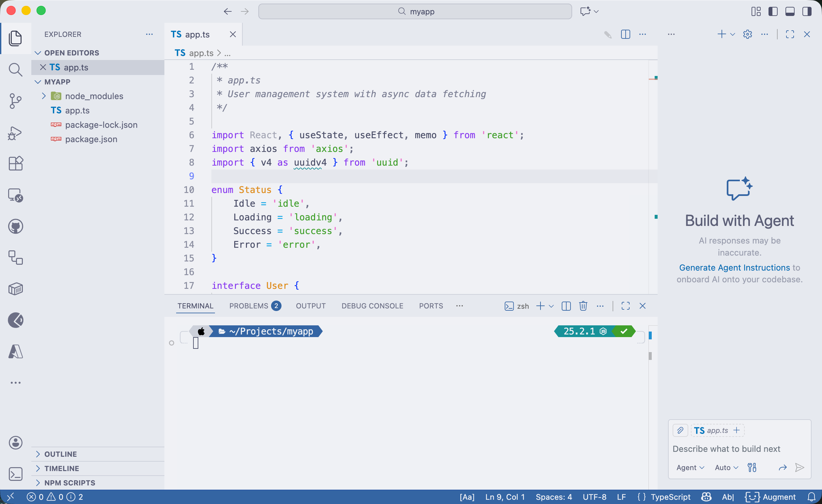822x504 pixels.
Task: Click the Accounts icon in activity bar
Action: click(15, 443)
